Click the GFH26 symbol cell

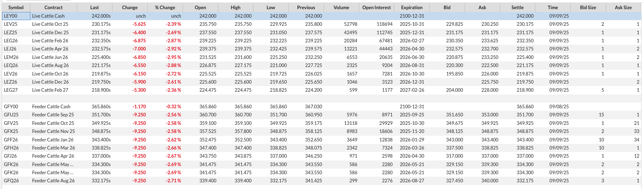pyautogui.click(x=16, y=148)
